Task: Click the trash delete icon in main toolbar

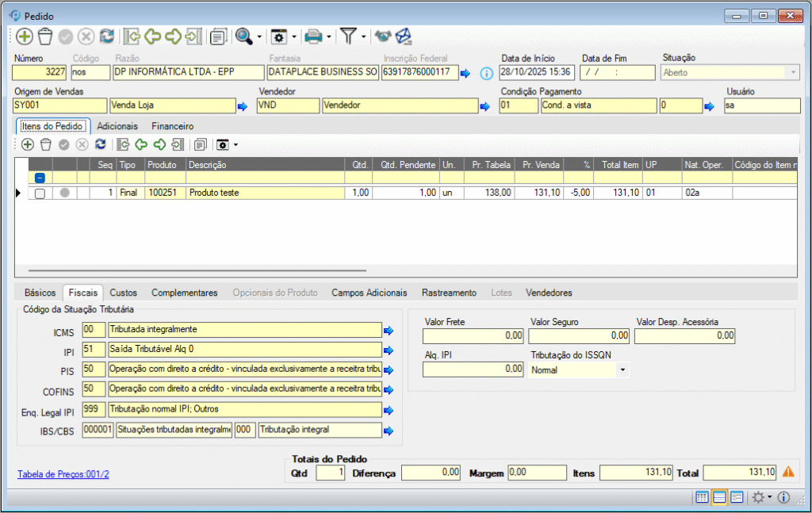Action: click(45, 36)
